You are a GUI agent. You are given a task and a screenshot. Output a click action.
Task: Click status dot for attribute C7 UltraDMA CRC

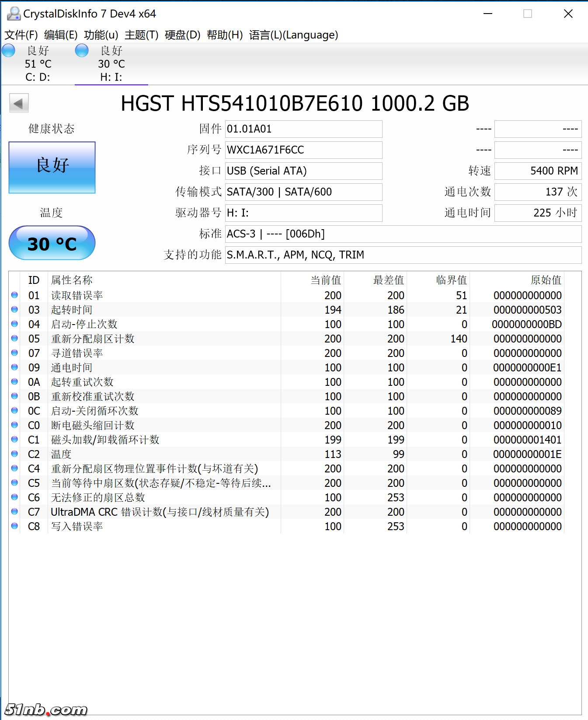click(14, 512)
